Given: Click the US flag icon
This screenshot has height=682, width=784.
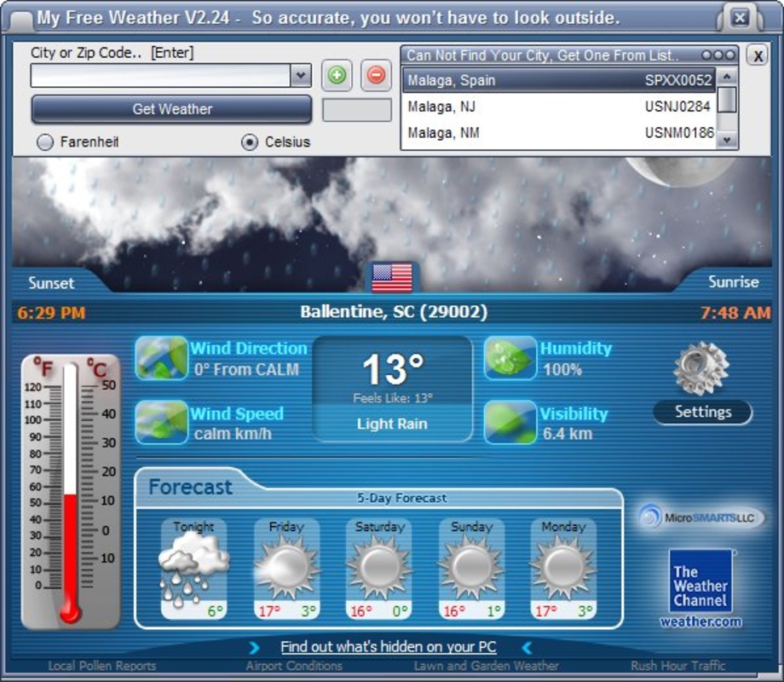Looking at the screenshot, I should (393, 278).
